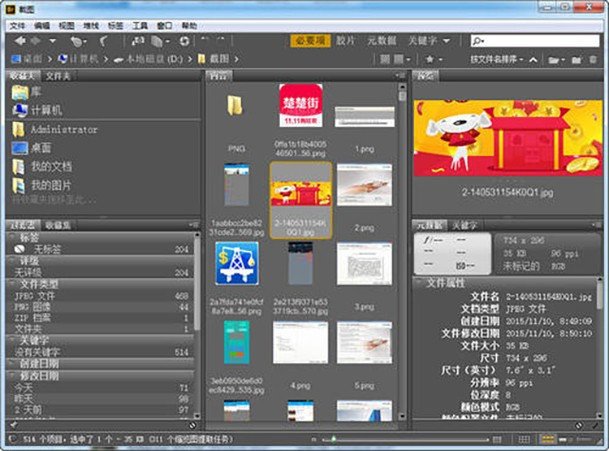Click the Back navigation arrow
Image resolution: width=609 pixels, height=451 pixels.
[x=15, y=42]
